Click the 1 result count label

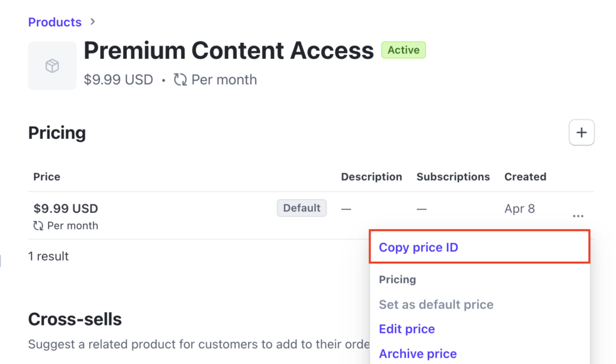point(49,256)
